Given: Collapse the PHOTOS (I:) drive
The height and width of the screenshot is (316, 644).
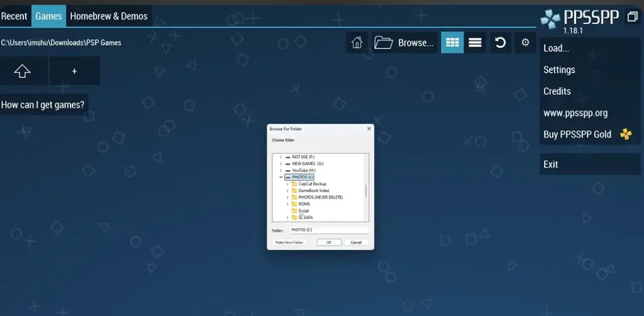Looking at the screenshot, I should [281, 177].
